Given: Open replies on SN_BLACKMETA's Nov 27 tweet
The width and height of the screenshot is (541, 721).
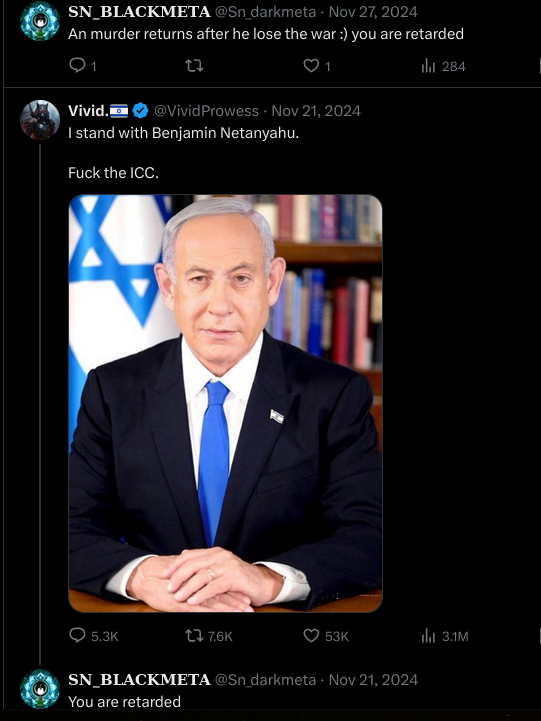Looking at the screenshot, I should [83, 66].
